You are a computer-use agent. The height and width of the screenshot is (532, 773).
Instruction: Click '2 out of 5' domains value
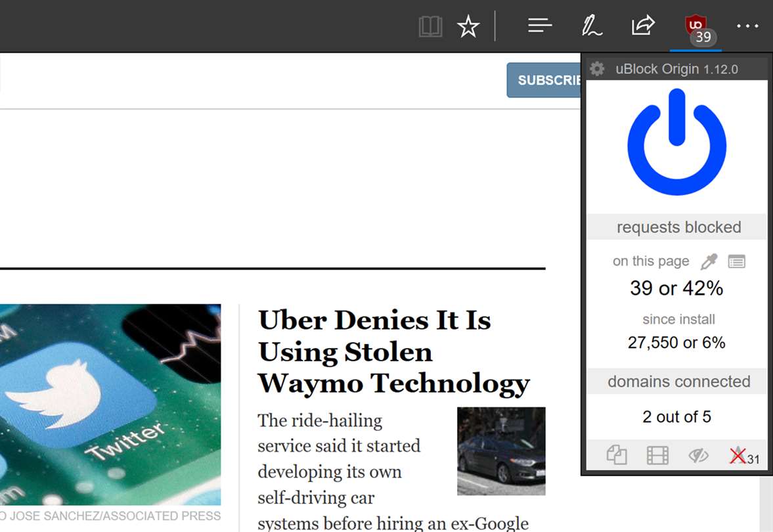[676, 416]
